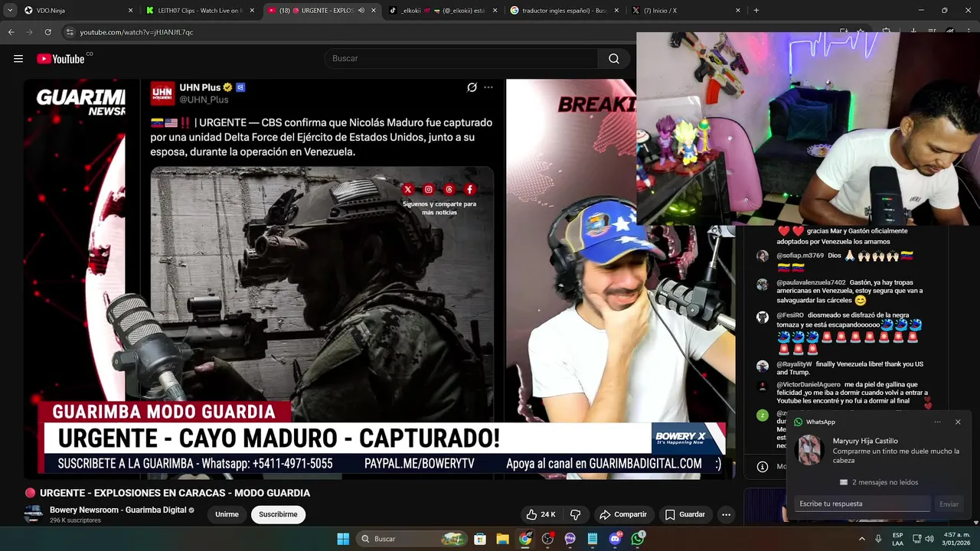Like the video showing 24 K
Viewport: 980px width, 551px height.
[541, 514]
